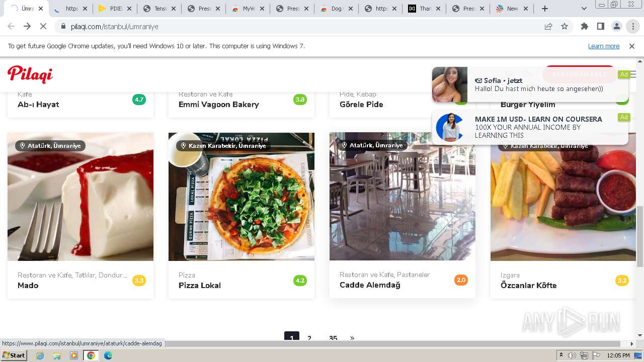Open Cadde Alemdağ title link
This screenshot has width=644, height=362.
coord(370,285)
